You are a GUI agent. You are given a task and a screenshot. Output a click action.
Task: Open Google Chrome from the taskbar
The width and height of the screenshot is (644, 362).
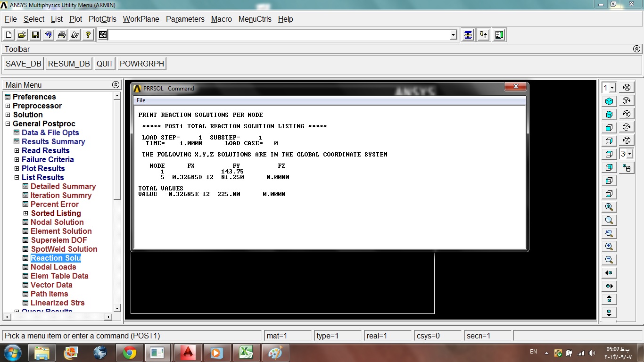pos(130,353)
